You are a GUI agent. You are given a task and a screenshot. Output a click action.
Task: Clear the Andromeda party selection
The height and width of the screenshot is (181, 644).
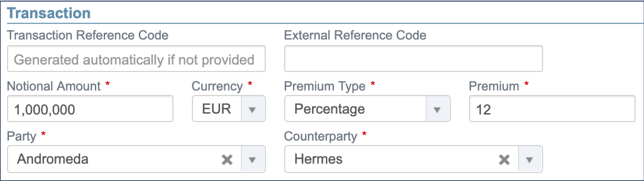click(x=227, y=160)
